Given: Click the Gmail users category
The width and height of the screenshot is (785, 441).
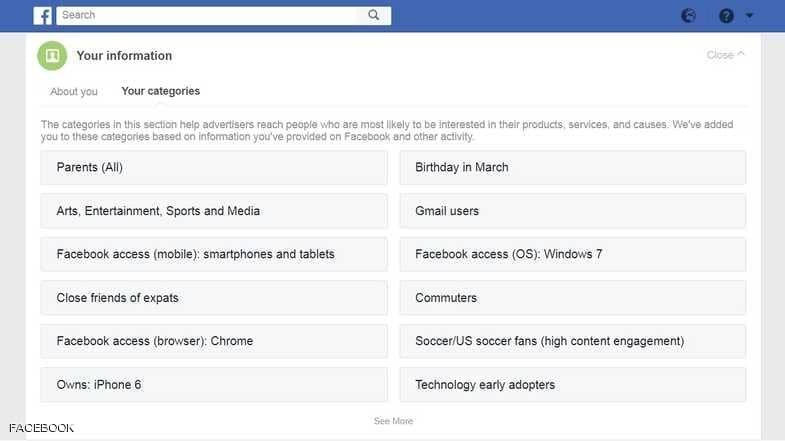Looking at the screenshot, I should (572, 211).
